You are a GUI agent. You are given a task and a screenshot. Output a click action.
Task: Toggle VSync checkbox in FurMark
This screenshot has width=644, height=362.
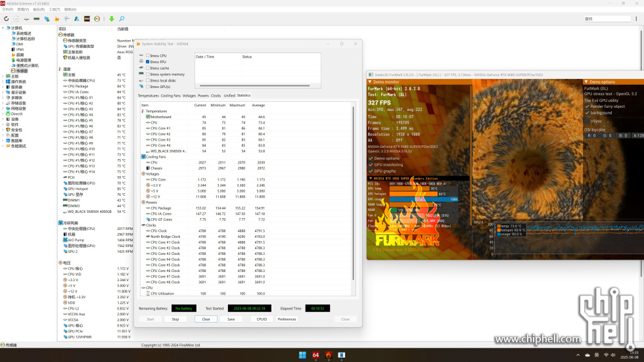(x=587, y=121)
